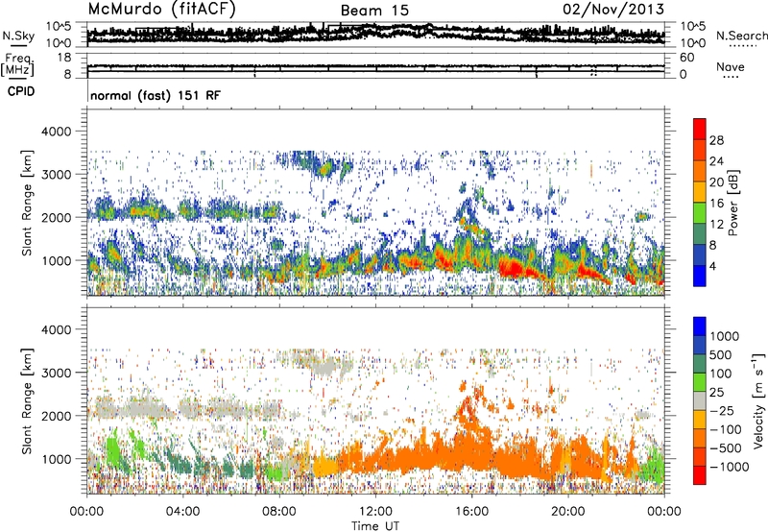Click the "Slant Range [km]" label of velocity panel
The width and height of the screenshot is (768, 532).
[27, 400]
